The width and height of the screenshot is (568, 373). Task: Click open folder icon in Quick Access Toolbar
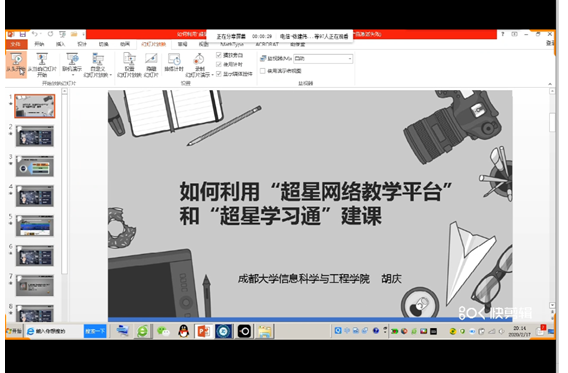74,34
